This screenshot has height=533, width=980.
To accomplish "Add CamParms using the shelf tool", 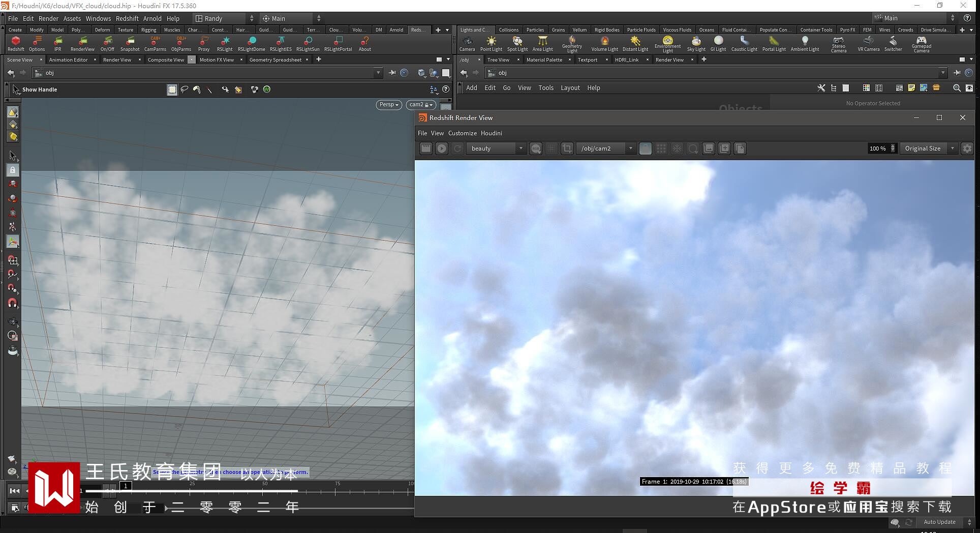I will click(155, 44).
